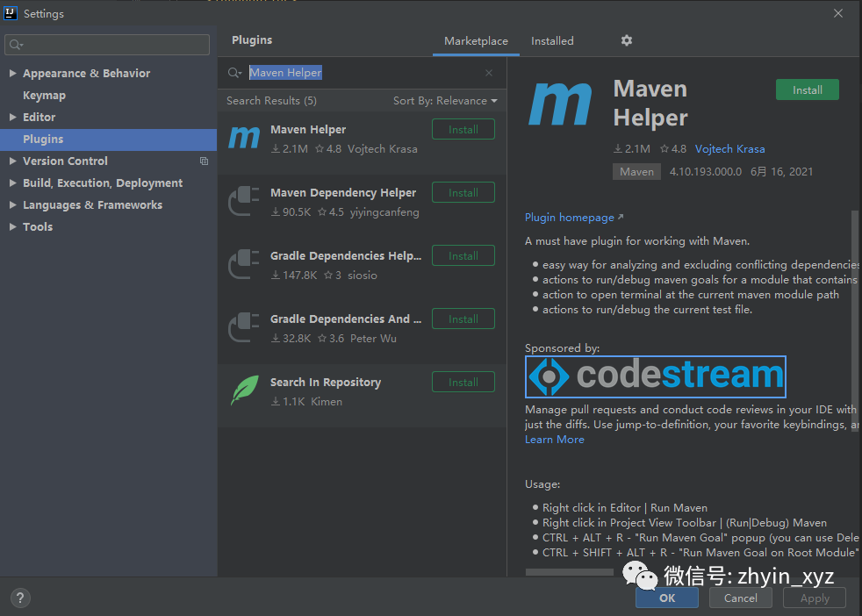Open search history magnifier in plugin search
This screenshot has width=862, height=616.
(234, 73)
